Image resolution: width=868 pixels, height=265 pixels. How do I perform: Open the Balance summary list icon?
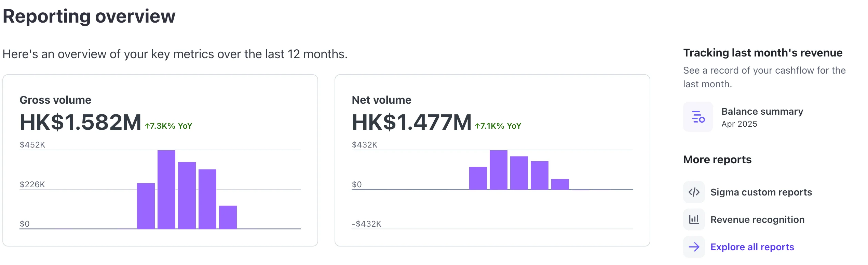coord(698,117)
